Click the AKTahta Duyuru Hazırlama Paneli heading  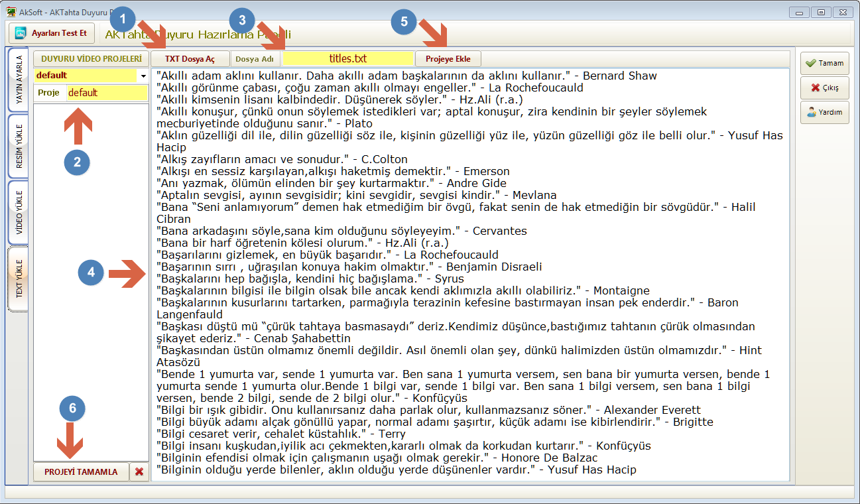tap(198, 34)
